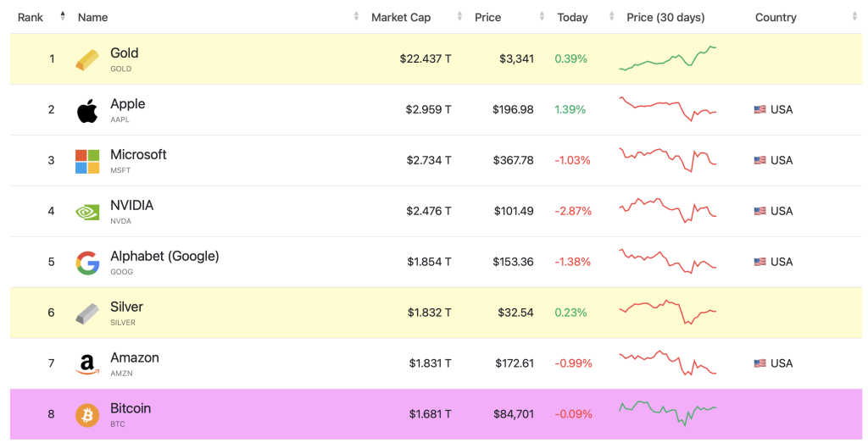Click the MSFT ticker symbol
Screen dimensions: 868x443
click(x=120, y=170)
